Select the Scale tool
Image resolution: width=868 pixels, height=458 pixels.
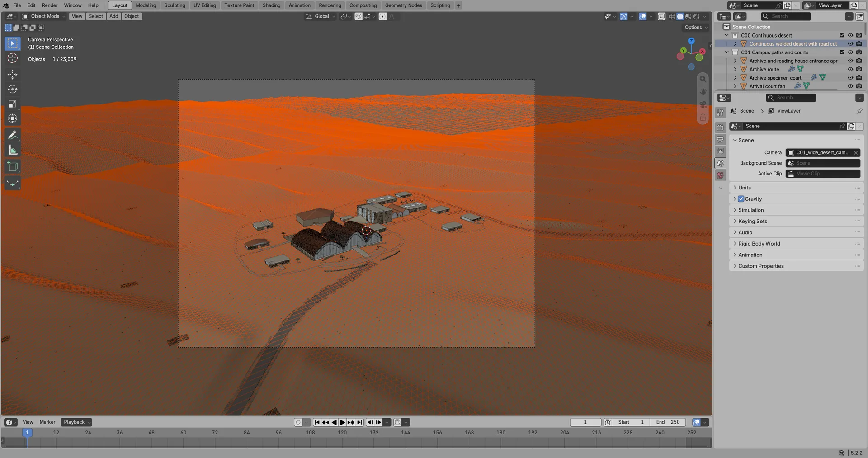[13, 104]
